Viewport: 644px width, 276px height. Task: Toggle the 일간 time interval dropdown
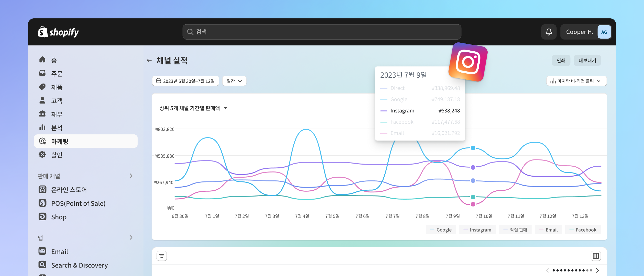click(234, 81)
